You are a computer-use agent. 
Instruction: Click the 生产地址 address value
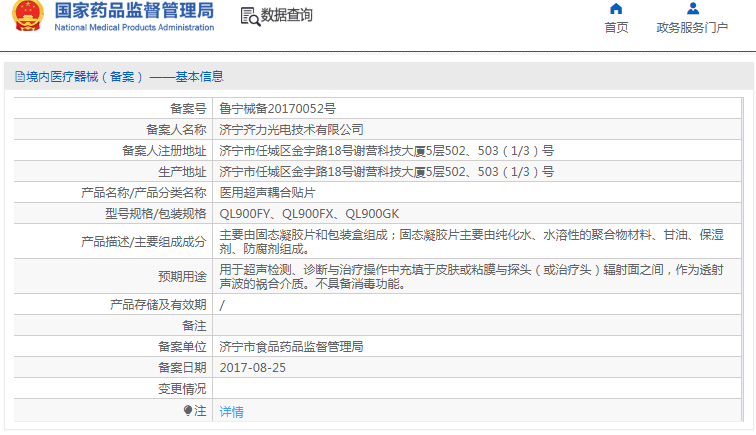click(386, 172)
